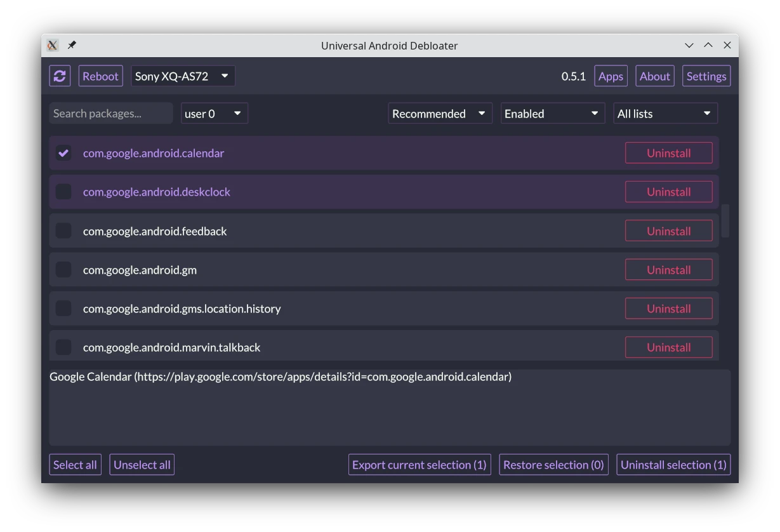Check the com.google.android.deskclock checkbox
This screenshot has height=532, width=780.
pos(63,192)
